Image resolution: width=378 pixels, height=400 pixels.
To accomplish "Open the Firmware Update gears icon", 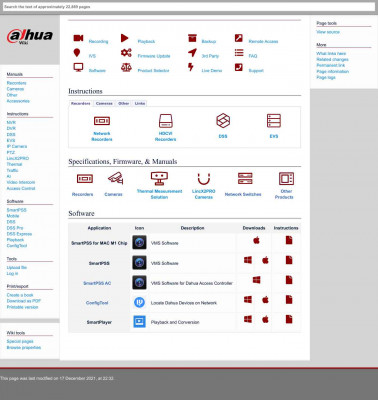I will [126, 53].
